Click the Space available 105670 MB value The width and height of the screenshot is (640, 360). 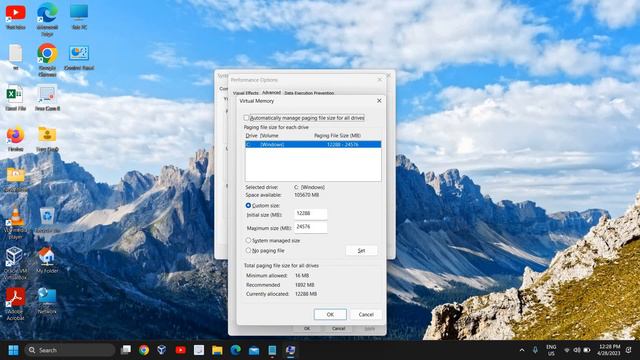(307, 195)
